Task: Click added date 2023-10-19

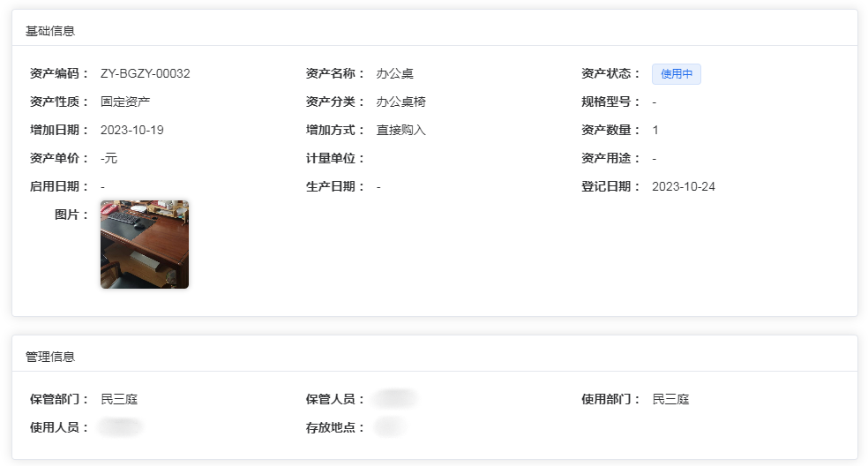Action: (x=131, y=130)
